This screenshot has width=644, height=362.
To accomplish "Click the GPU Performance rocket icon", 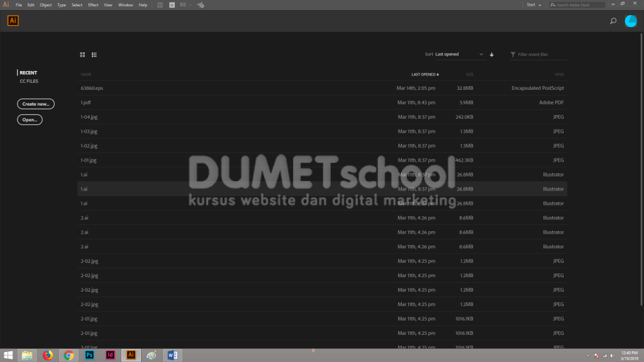I will [x=201, y=5].
